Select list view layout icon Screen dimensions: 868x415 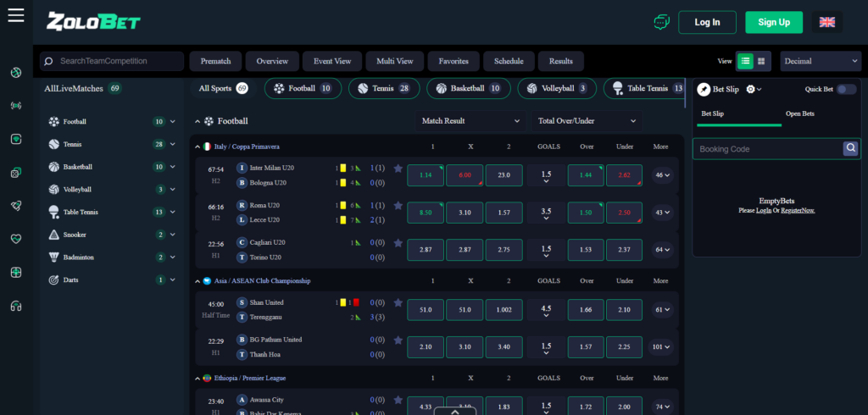744,61
